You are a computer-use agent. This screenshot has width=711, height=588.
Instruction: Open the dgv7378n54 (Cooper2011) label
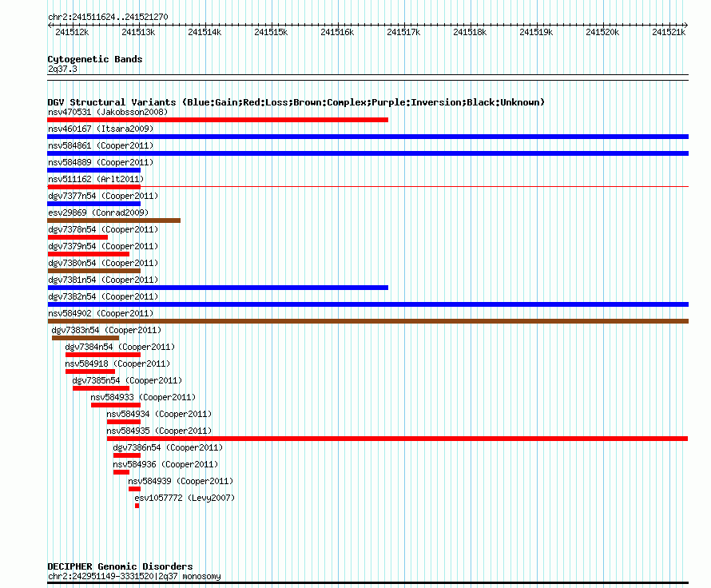(103, 229)
